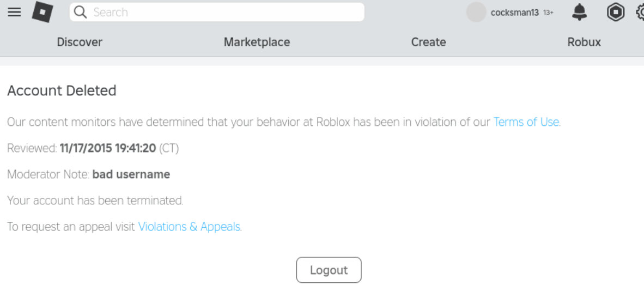Viewport: 644px width, 297px height.
Task: Click the 13+ age badge
Action: pos(548,13)
